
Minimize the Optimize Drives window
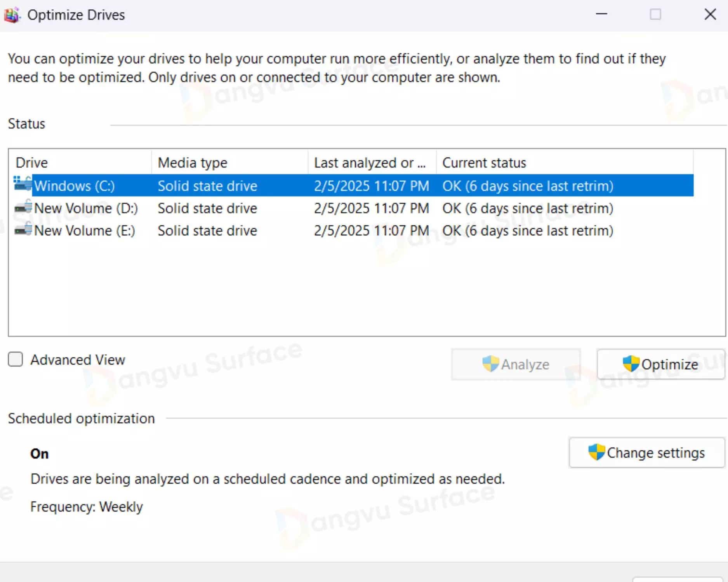[x=601, y=14]
